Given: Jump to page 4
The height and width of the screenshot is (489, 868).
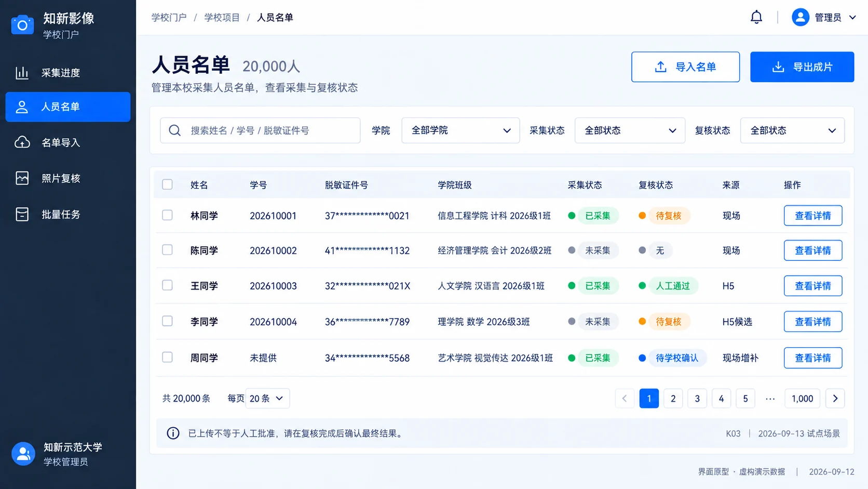Looking at the screenshot, I should (722, 399).
